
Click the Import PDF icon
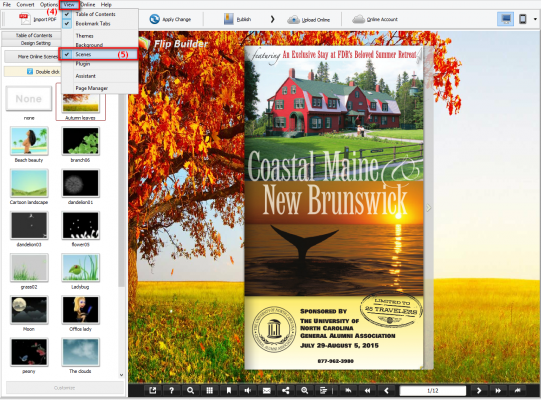click(25, 19)
